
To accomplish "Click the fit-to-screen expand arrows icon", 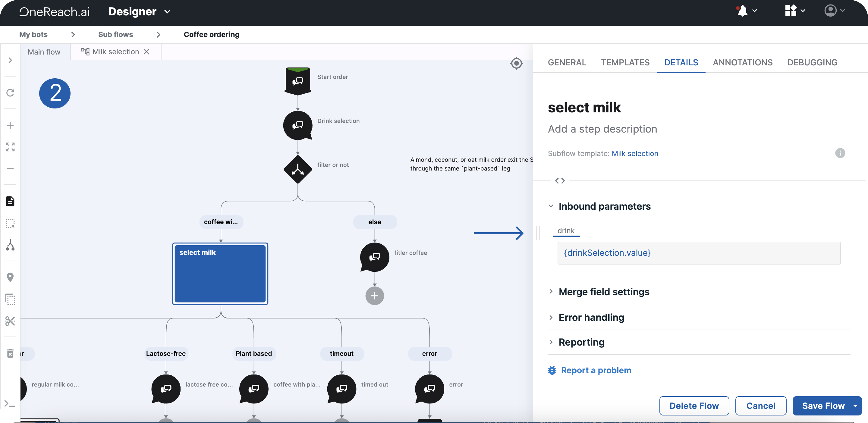I will click(11, 147).
